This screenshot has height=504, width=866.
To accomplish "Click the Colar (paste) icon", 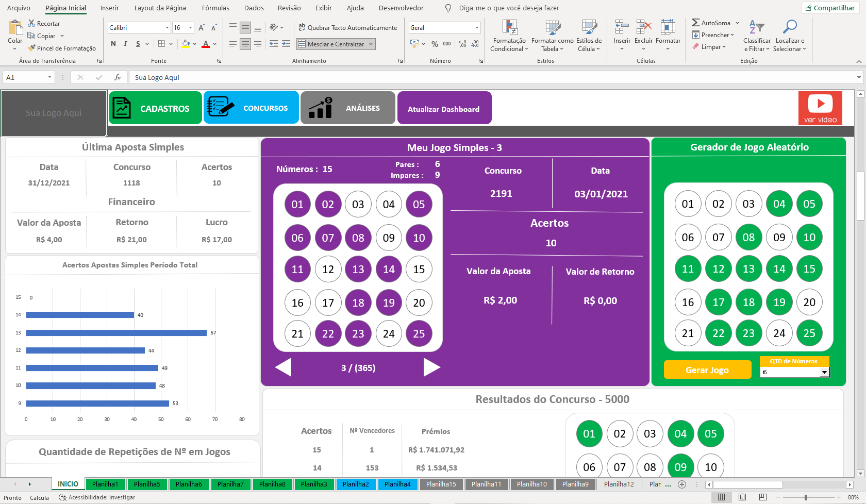I will (x=15, y=28).
